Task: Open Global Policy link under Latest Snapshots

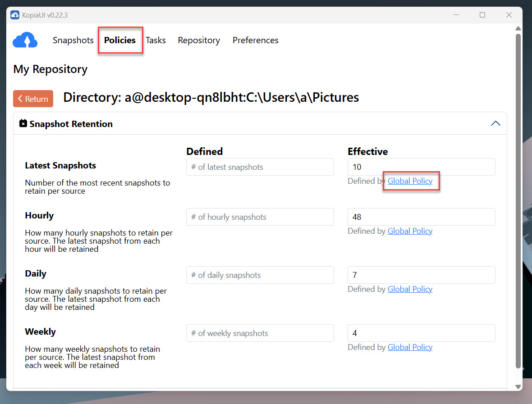Action: point(410,181)
